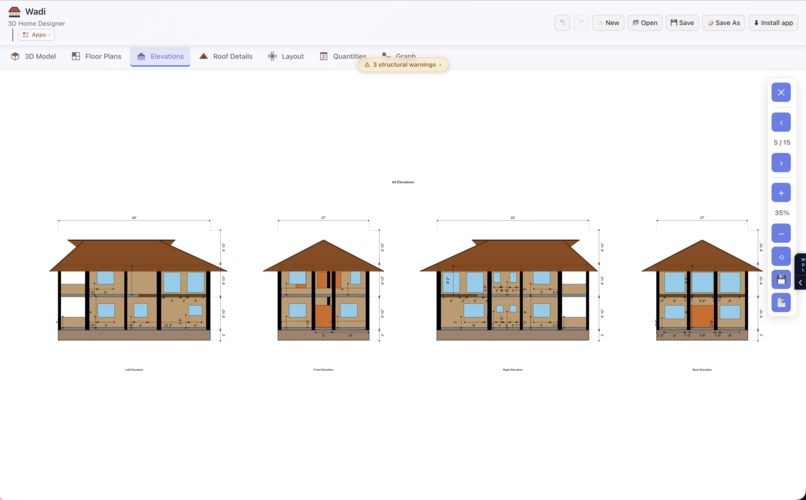The image size is (806, 500).
Task: Click the 5 / 15 page indicator
Action: [x=781, y=143]
